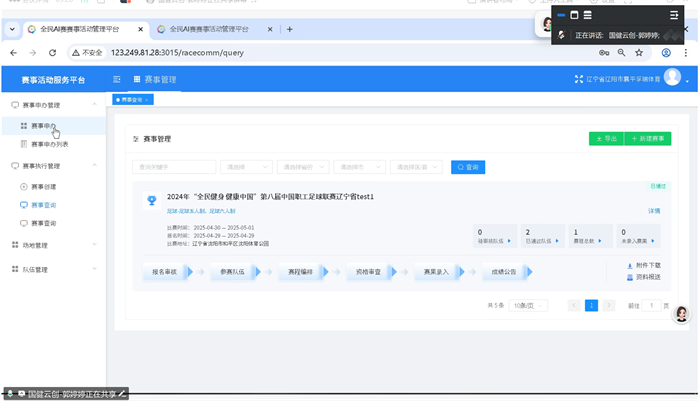700x401 pixels.
Task: Click the 附件下载 link
Action: 648,265
